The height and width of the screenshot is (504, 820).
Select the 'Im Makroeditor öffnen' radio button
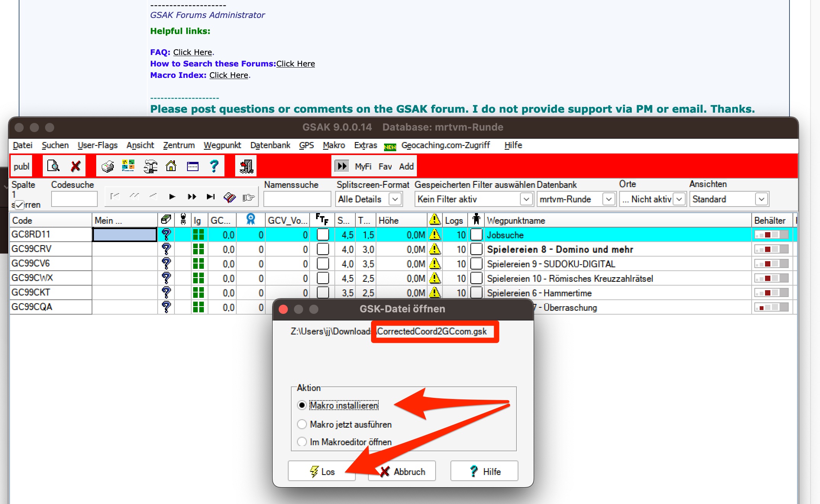pyautogui.click(x=302, y=442)
